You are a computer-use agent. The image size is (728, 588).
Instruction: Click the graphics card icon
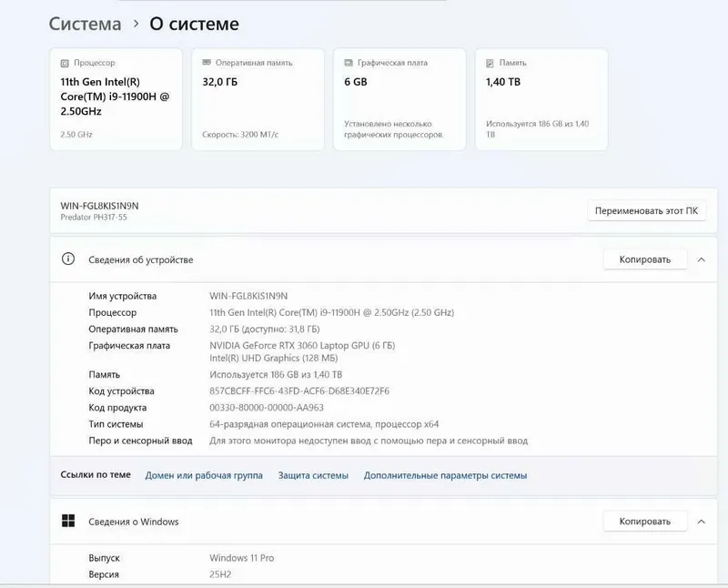(x=349, y=63)
